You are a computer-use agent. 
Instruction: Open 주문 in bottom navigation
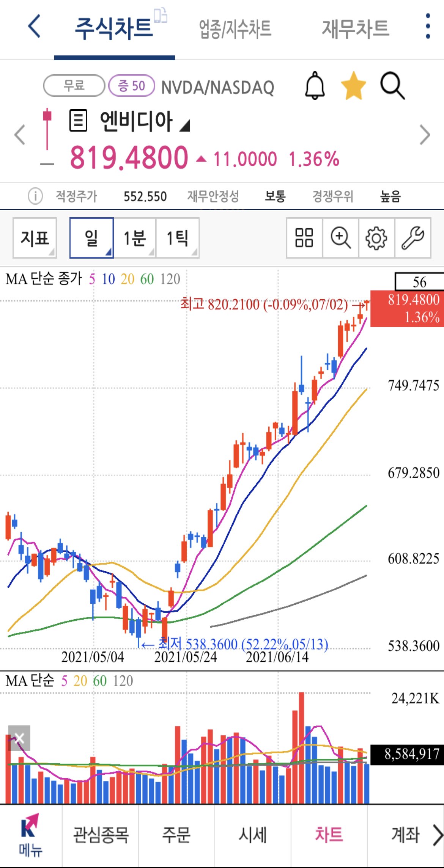coord(176,835)
